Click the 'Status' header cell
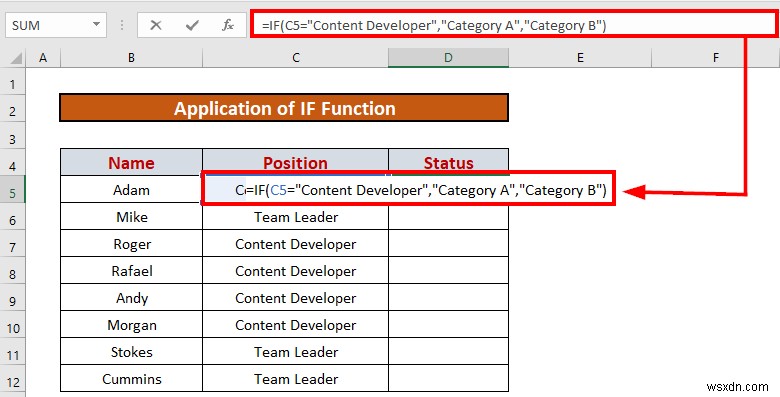Screen dimensions: 780x397 (x=448, y=163)
